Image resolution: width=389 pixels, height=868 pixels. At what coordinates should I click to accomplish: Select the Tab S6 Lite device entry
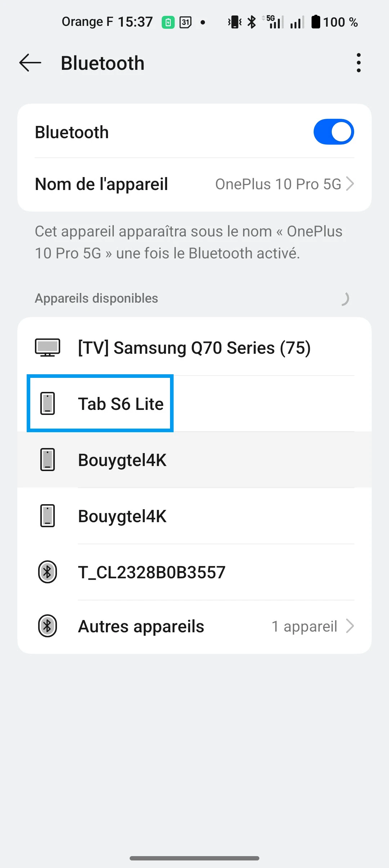(121, 404)
